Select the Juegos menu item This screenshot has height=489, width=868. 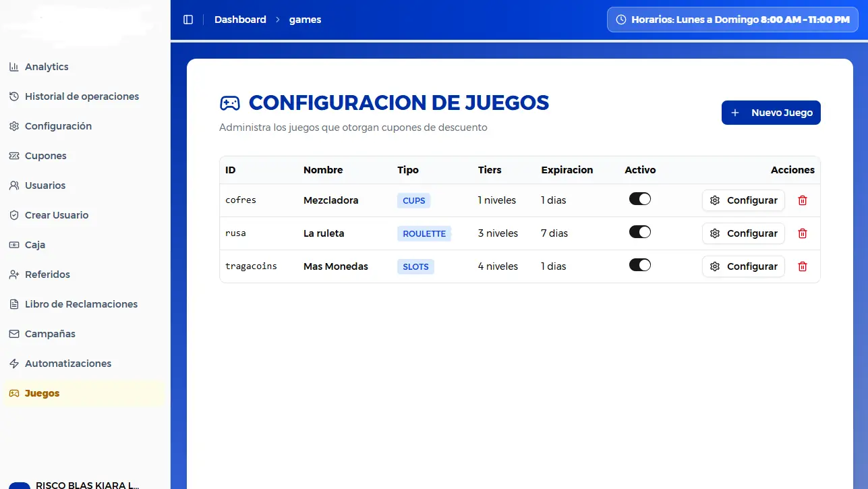tap(84, 393)
